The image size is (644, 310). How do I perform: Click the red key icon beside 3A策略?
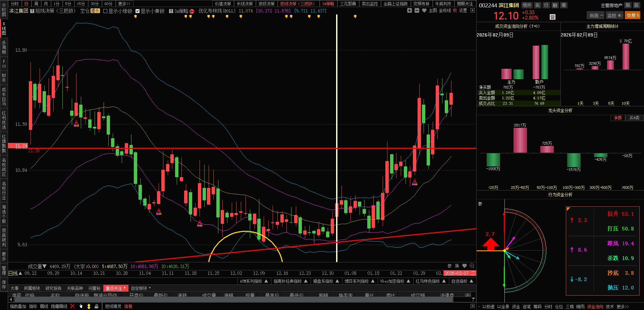coord(192,11)
